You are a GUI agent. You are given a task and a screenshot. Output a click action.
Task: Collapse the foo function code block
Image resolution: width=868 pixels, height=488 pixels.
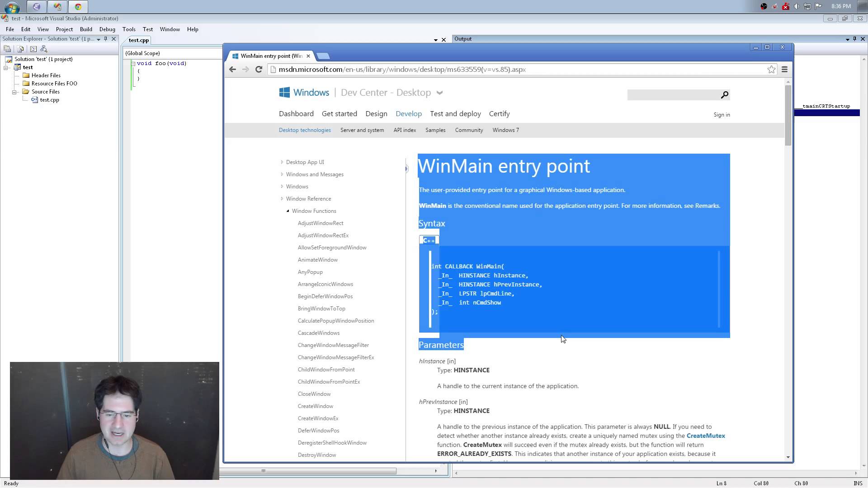[x=133, y=64]
